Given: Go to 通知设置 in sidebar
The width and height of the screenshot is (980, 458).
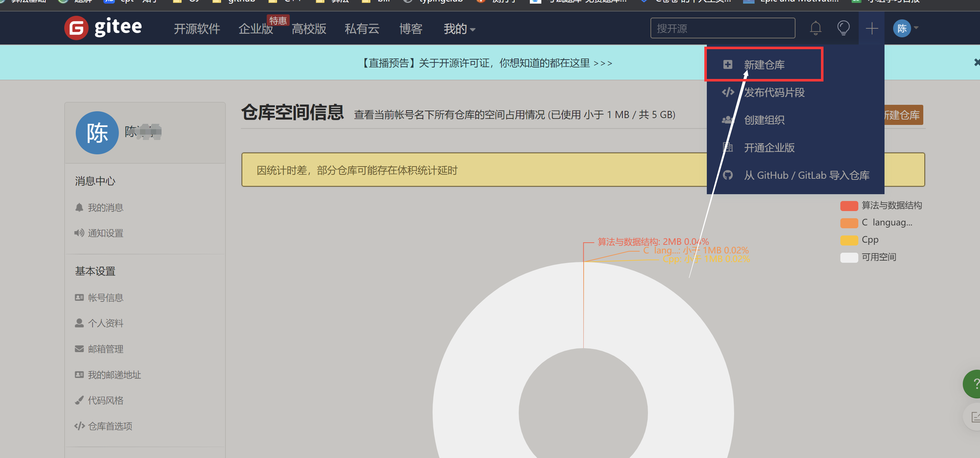Looking at the screenshot, I should (x=106, y=233).
